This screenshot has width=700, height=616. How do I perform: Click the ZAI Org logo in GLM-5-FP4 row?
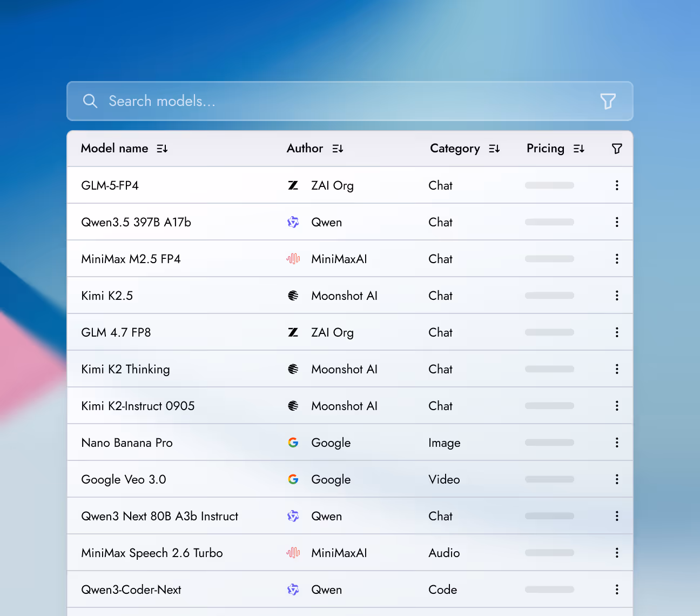293,185
